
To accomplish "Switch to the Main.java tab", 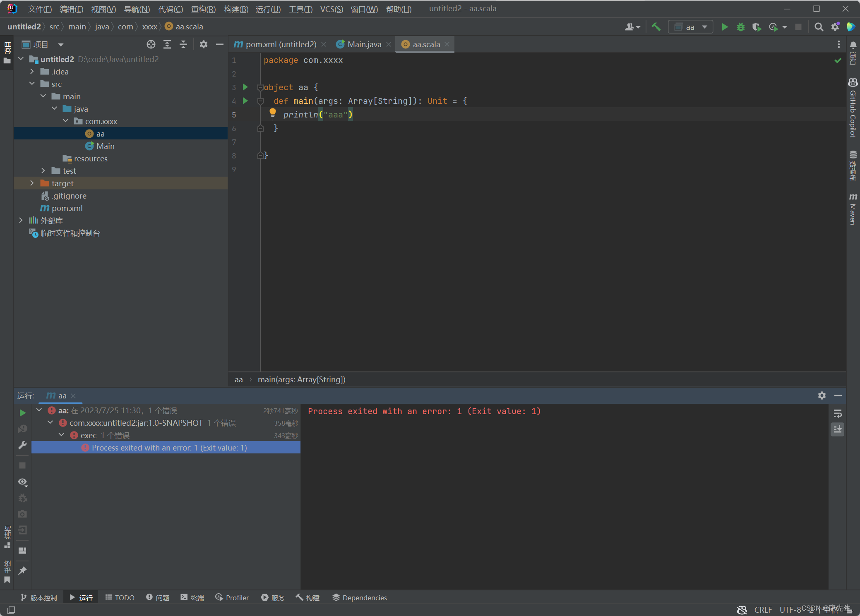I will pyautogui.click(x=363, y=44).
